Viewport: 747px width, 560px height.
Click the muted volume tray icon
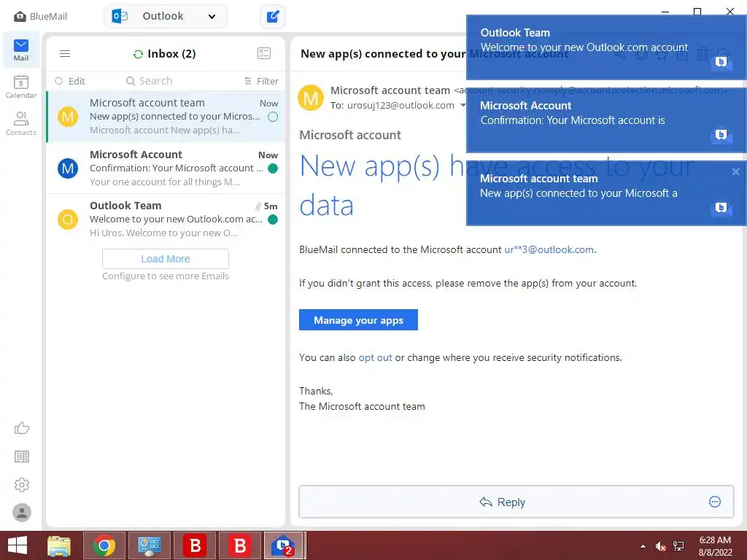point(660,546)
